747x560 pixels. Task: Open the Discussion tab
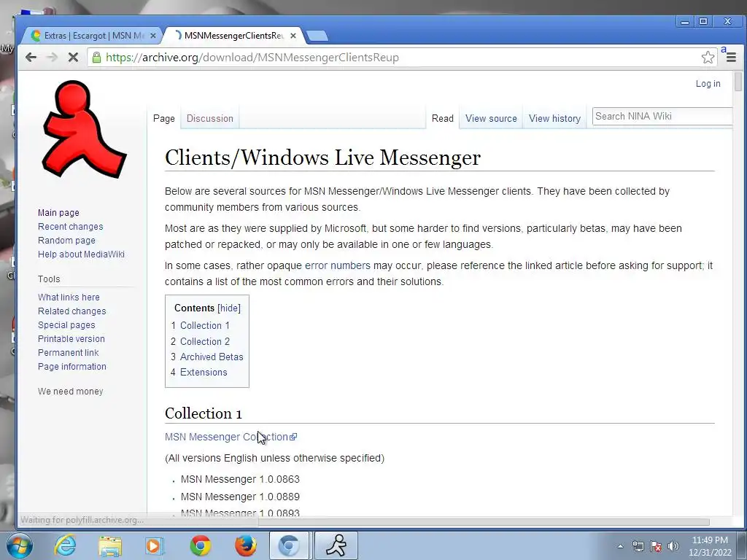click(x=209, y=118)
